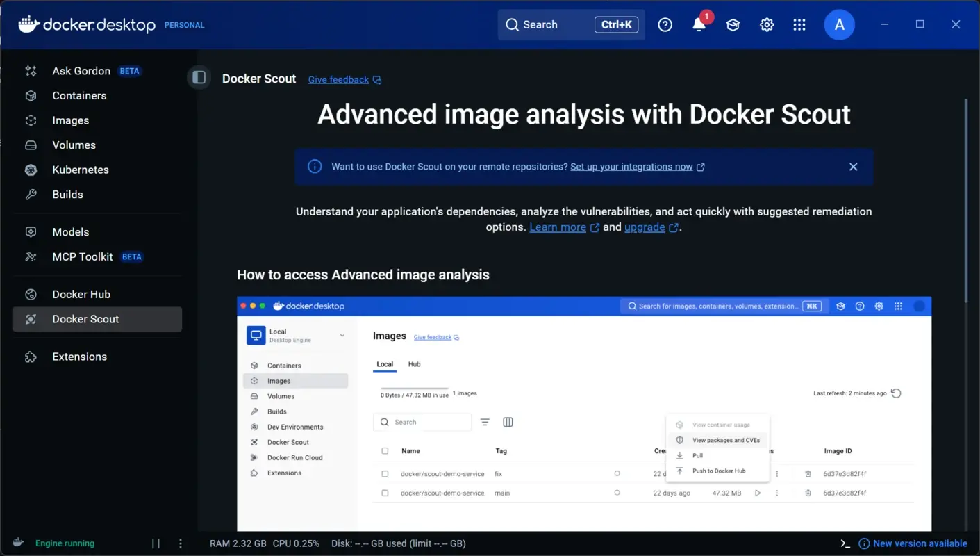
Task: Launch a terminal from the status bar
Action: (x=845, y=543)
